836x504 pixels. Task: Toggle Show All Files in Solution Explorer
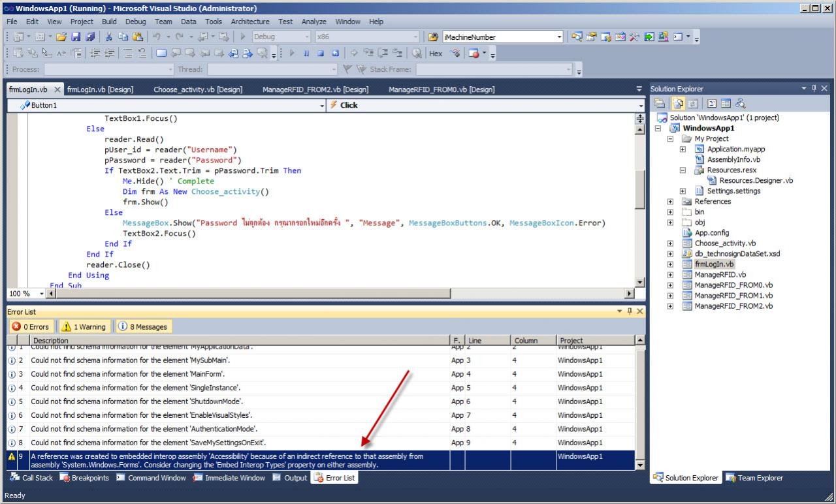tap(679, 103)
